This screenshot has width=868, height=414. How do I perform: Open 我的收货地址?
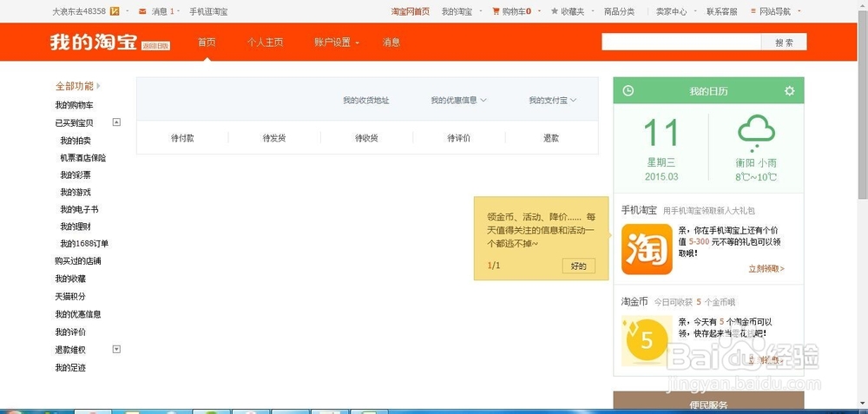click(366, 100)
